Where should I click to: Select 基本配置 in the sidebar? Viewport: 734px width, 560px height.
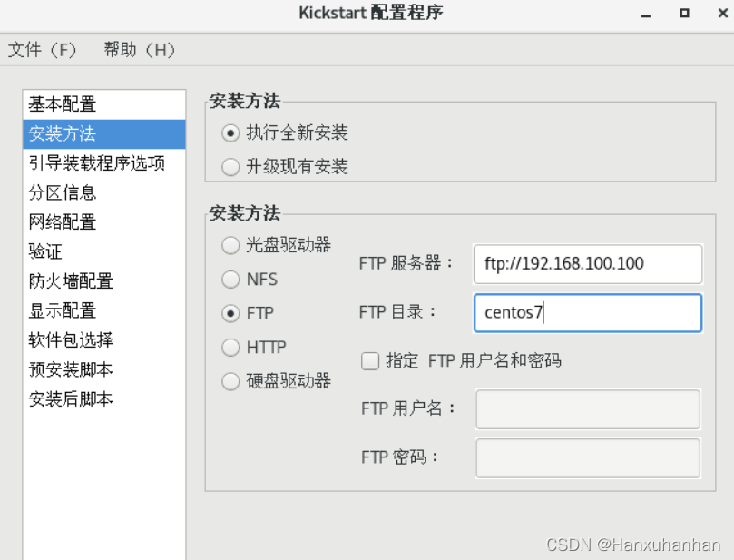62,104
